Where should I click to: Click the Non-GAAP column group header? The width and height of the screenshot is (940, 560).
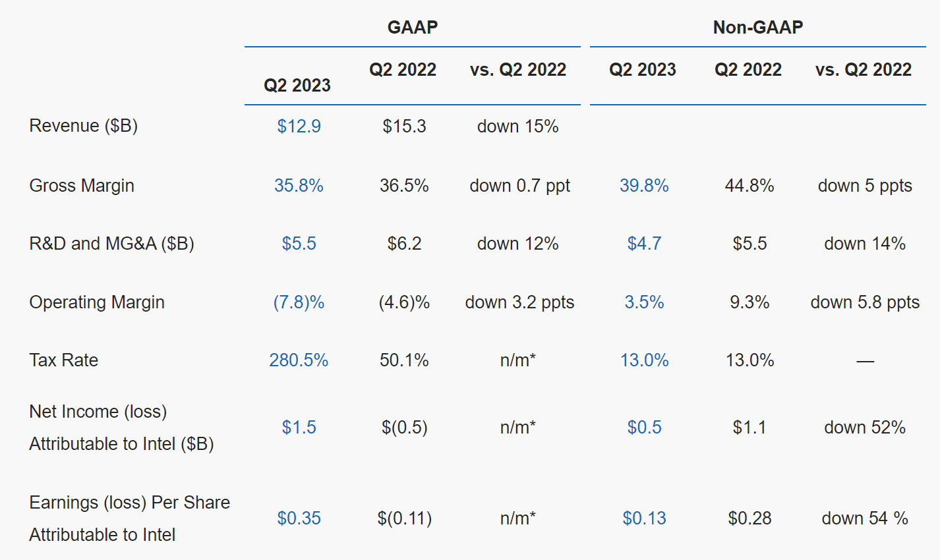[x=757, y=27]
